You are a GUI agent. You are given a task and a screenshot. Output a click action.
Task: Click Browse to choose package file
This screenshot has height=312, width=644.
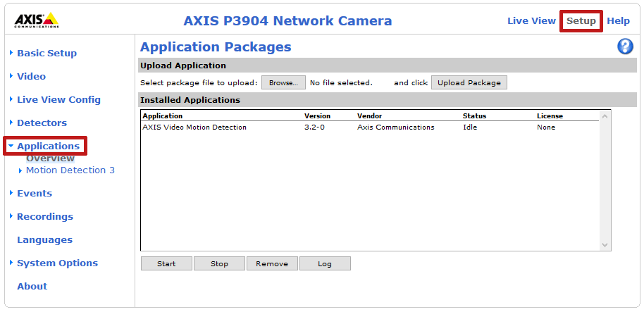[283, 82]
